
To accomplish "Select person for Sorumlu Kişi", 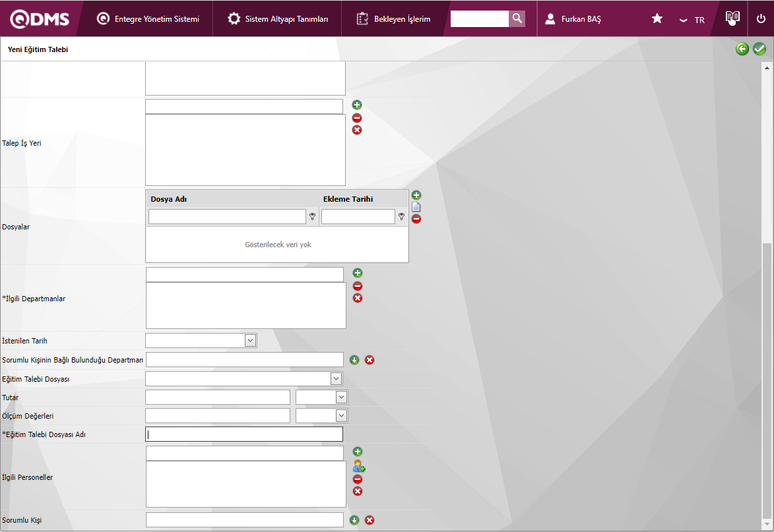I will (354, 520).
